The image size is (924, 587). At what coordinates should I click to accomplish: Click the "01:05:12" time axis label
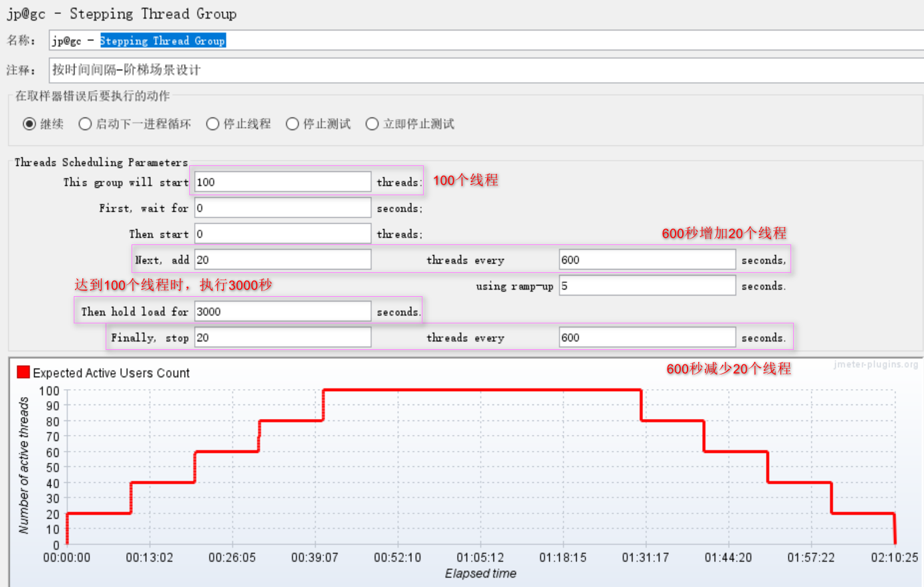coord(480,557)
